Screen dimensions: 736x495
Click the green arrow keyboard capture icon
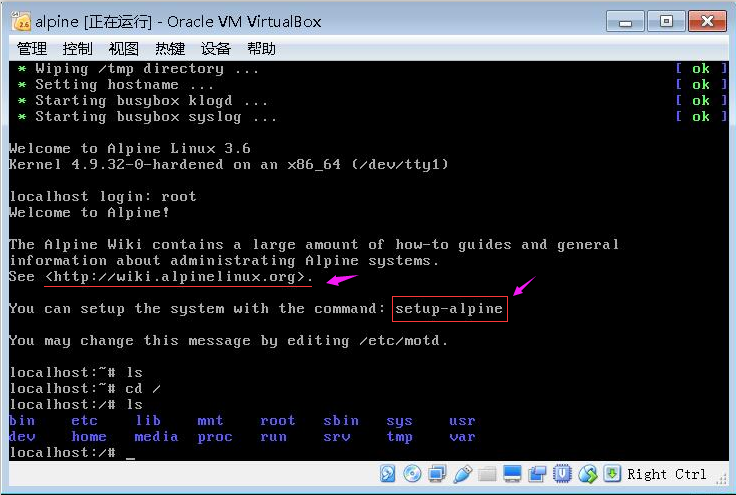click(611, 474)
